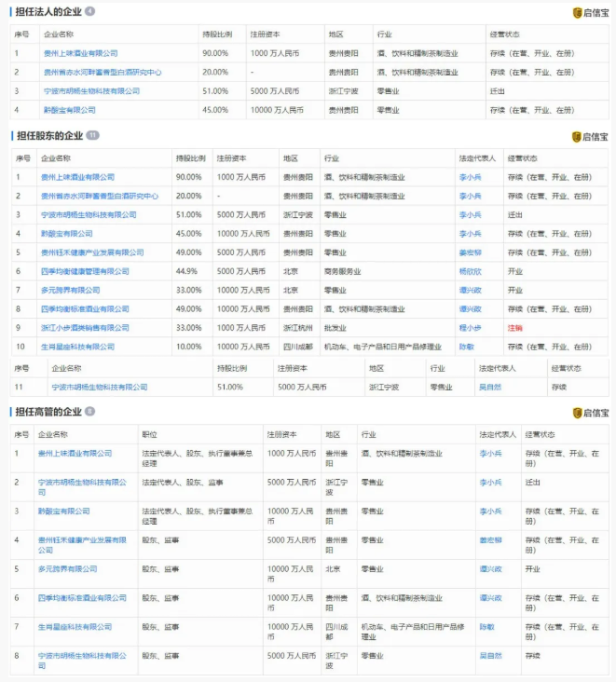Open 贵州钰禾健康产业发展有限公司 in the 担任高管 table

82,545
